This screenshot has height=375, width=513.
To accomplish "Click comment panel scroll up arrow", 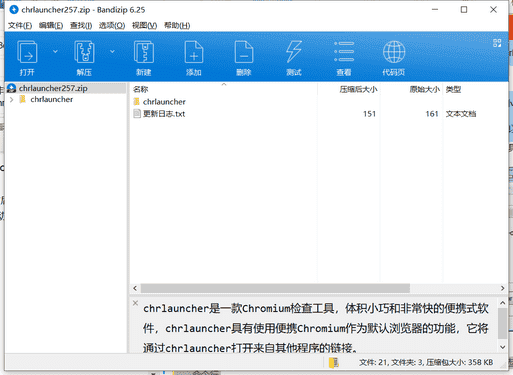I will (502, 303).
